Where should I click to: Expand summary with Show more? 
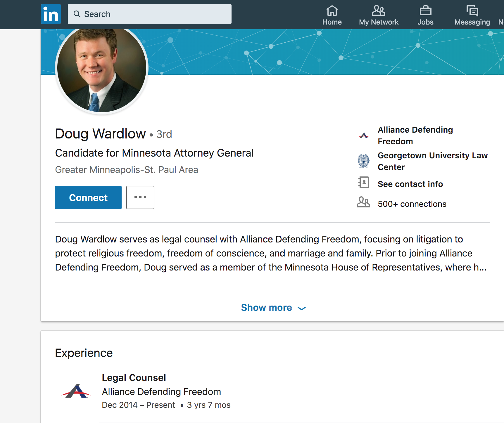tap(273, 308)
